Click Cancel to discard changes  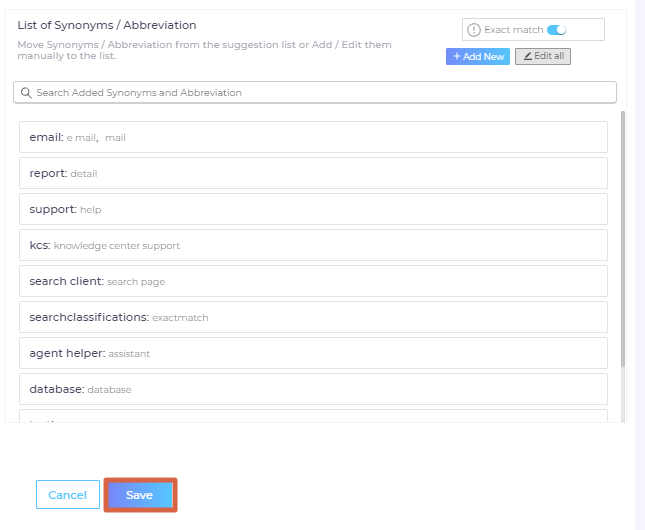click(x=68, y=495)
